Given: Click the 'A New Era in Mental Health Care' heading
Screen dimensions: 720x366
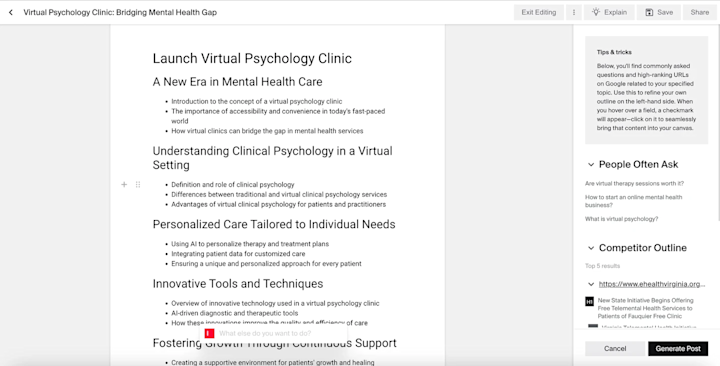Looking at the screenshot, I should tap(237, 82).
